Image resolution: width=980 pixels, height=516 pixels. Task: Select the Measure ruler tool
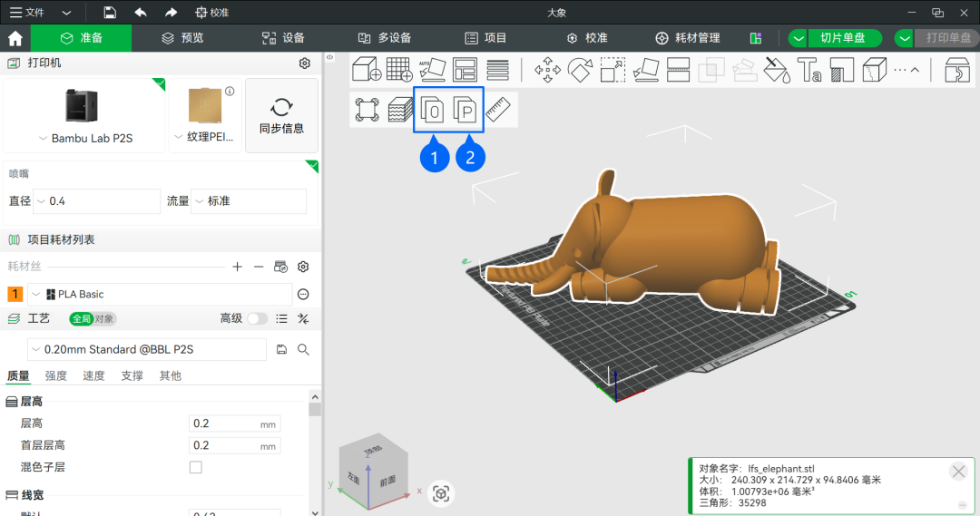pyautogui.click(x=498, y=110)
